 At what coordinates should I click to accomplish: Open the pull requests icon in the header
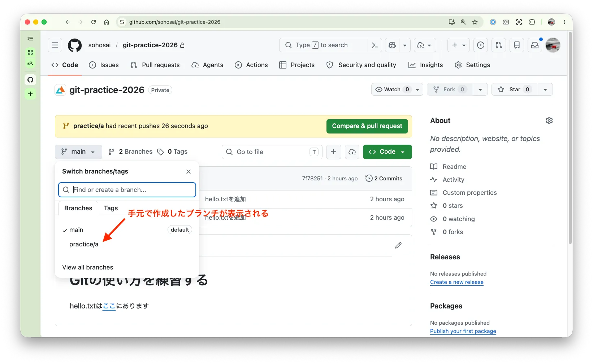499,45
